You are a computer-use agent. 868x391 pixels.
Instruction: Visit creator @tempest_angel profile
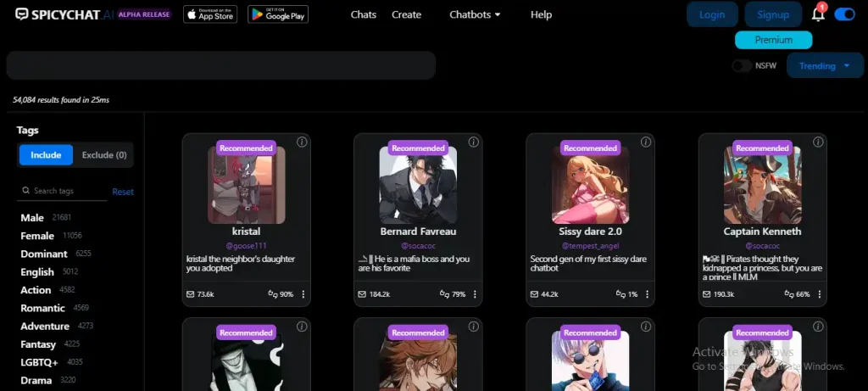pyautogui.click(x=590, y=245)
